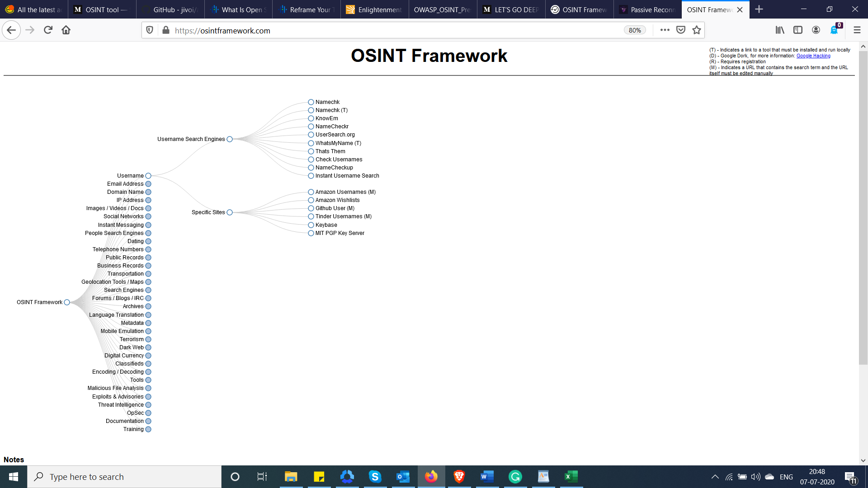The height and width of the screenshot is (488, 868).
Task: Show hidden system tray icons chevron
Action: (x=715, y=477)
